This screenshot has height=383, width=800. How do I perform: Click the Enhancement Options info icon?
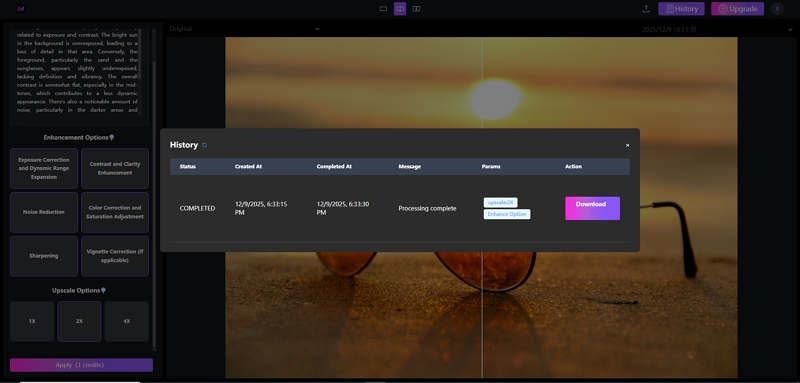pos(112,138)
